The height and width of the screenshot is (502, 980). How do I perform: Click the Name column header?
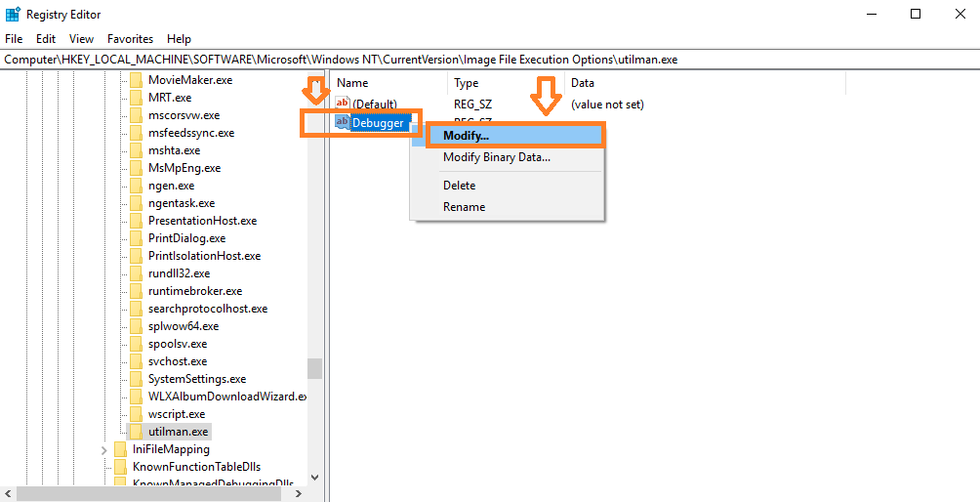click(x=388, y=82)
